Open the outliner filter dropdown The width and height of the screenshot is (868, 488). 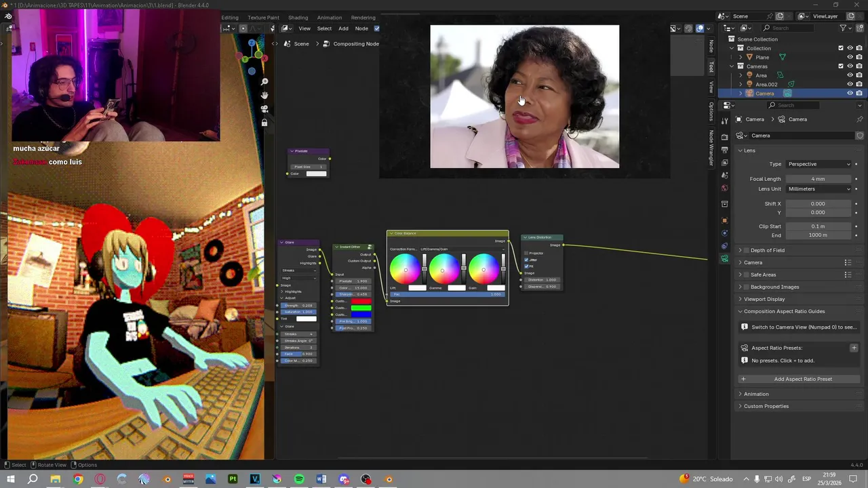click(x=845, y=28)
